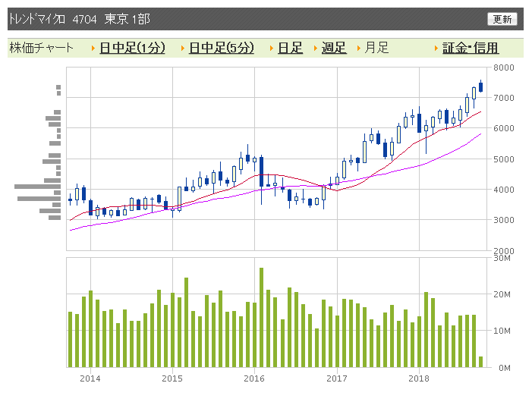Click the 3000 price axis label

click(503, 220)
